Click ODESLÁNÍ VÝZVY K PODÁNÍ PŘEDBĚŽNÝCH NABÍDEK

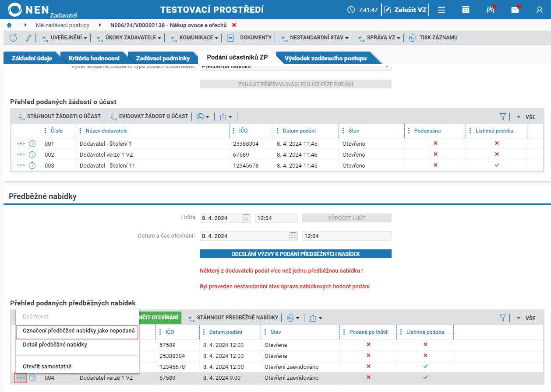tap(296, 254)
